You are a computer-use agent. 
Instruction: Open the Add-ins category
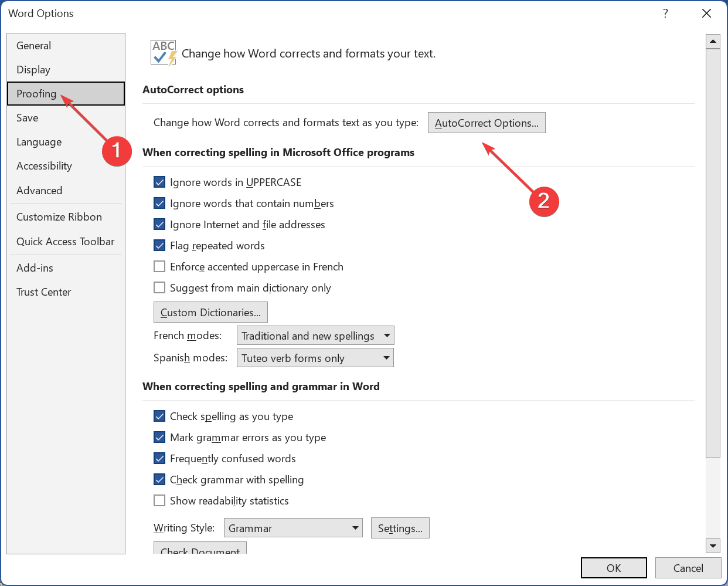(x=66, y=268)
